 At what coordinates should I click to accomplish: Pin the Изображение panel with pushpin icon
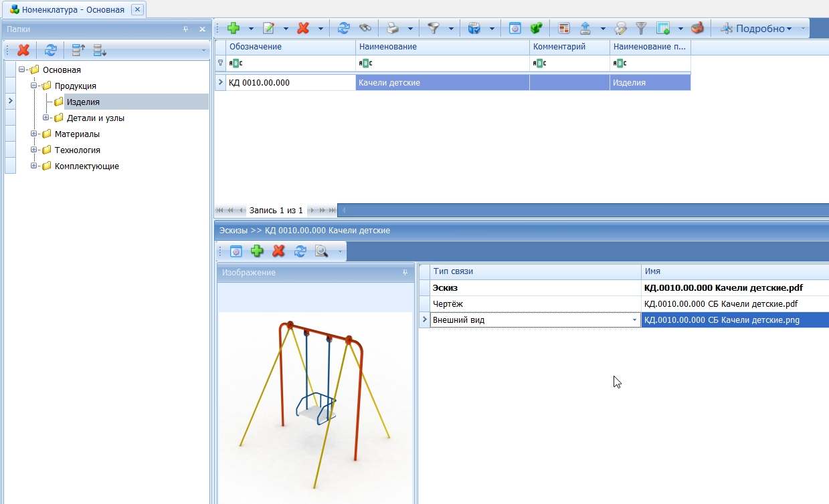point(405,273)
